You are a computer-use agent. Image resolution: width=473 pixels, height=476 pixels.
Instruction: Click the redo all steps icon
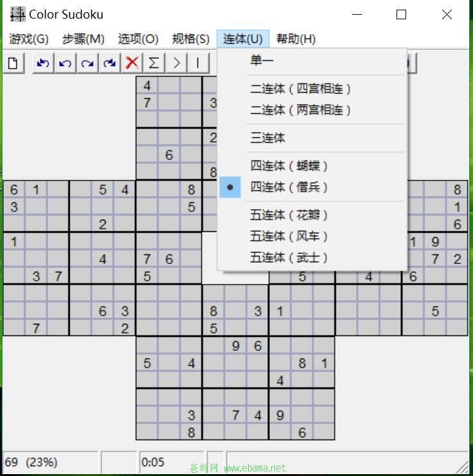pyautogui.click(x=109, y=63)
